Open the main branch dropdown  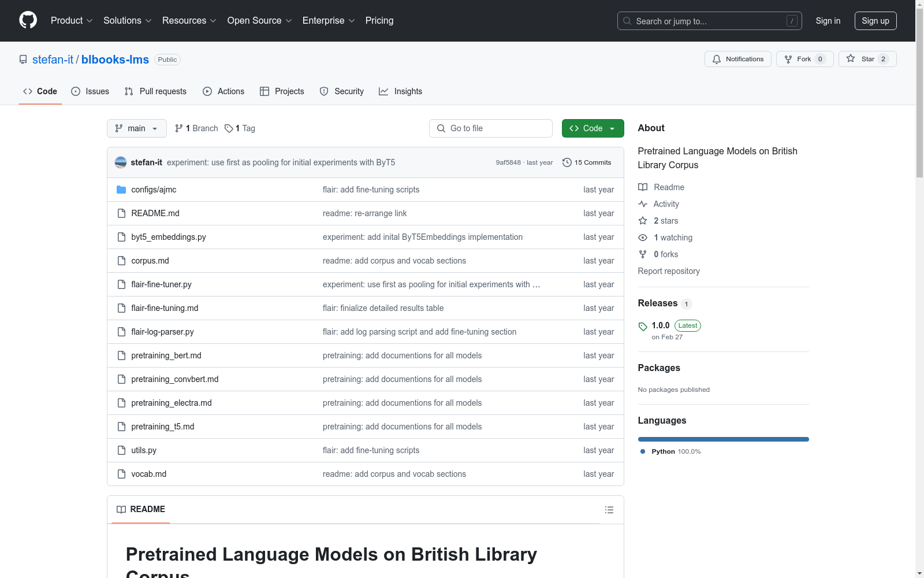coord(137,128)
